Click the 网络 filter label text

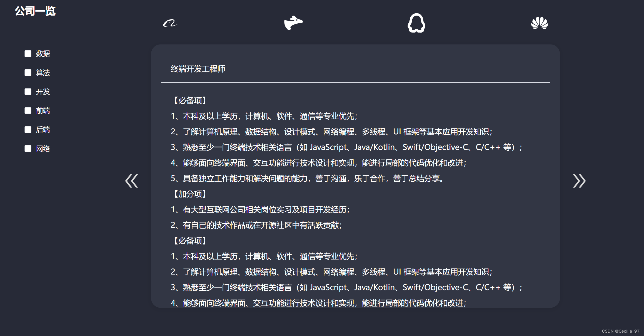43,149
